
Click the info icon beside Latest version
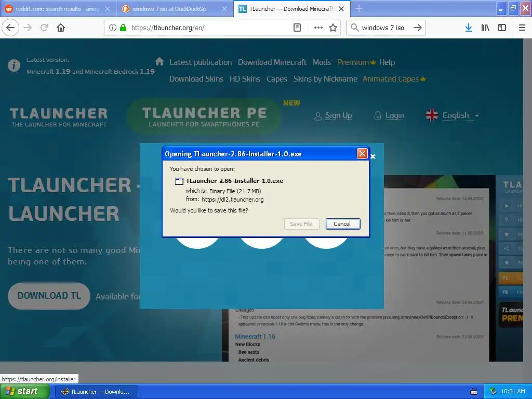(x=14, y=65)
